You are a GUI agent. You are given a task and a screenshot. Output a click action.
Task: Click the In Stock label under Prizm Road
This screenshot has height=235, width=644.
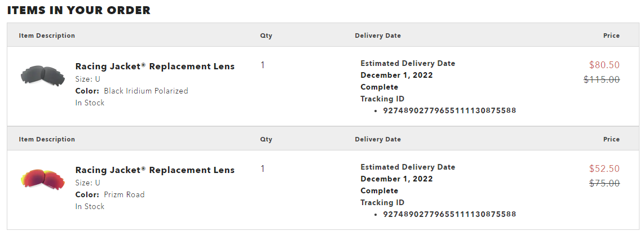[90, 206]
